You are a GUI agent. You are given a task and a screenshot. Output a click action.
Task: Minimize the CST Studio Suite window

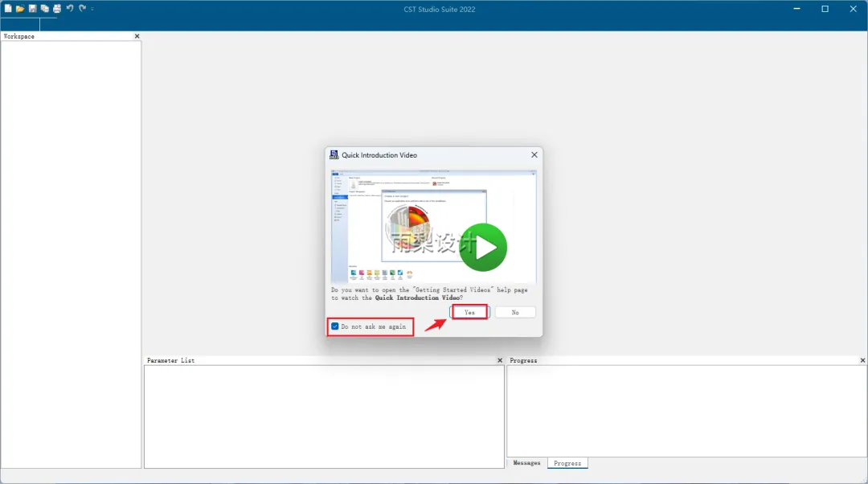pos(796,9)
